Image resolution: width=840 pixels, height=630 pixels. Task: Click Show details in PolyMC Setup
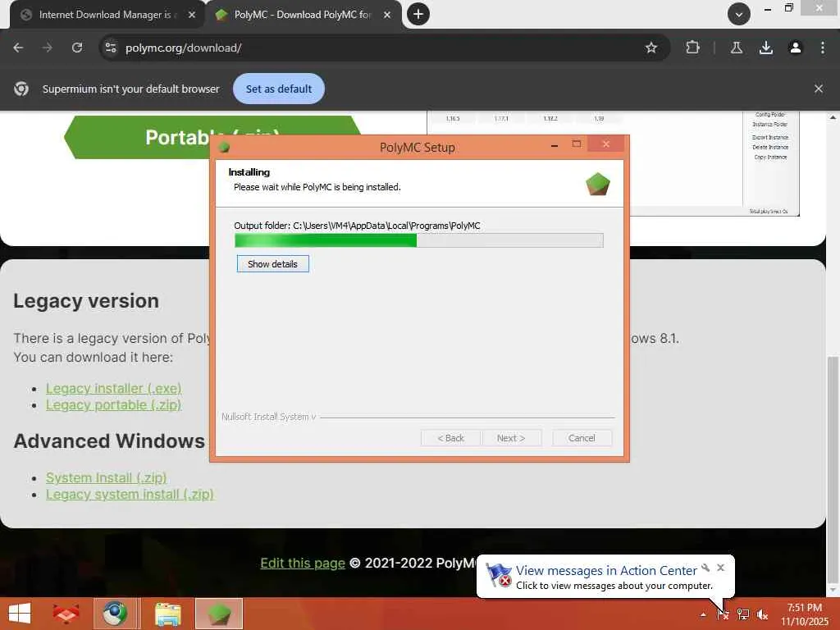pos(272,263)
